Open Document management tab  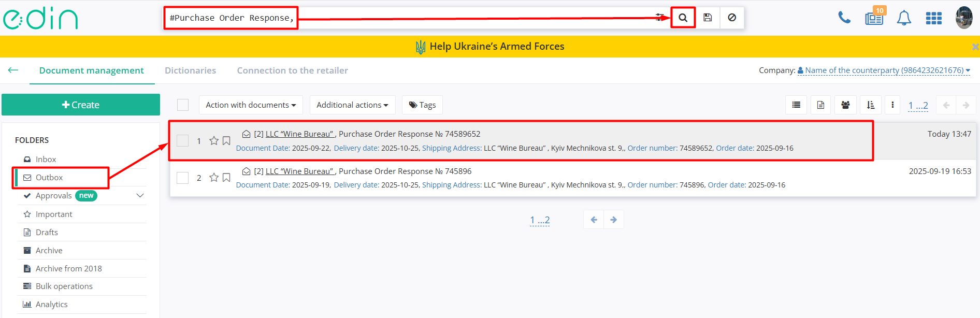coord(92,70)
